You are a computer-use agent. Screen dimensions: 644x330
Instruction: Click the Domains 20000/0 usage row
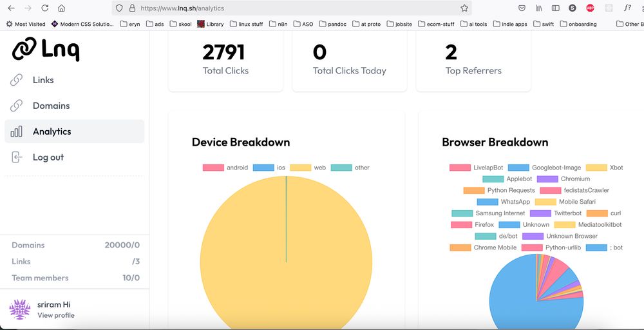click(75, 246)
